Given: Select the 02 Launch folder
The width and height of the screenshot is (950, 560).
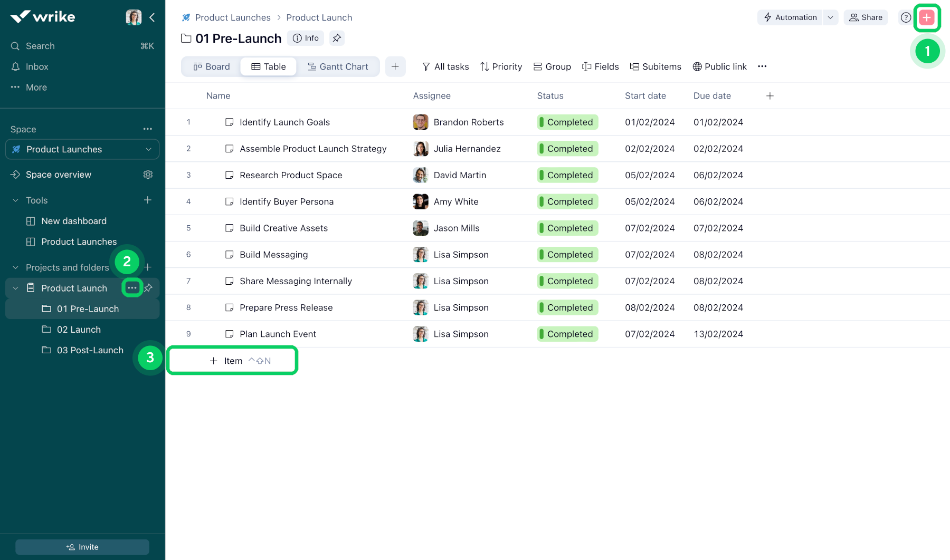Looking at the screenshot, I should tap(79, 329).
